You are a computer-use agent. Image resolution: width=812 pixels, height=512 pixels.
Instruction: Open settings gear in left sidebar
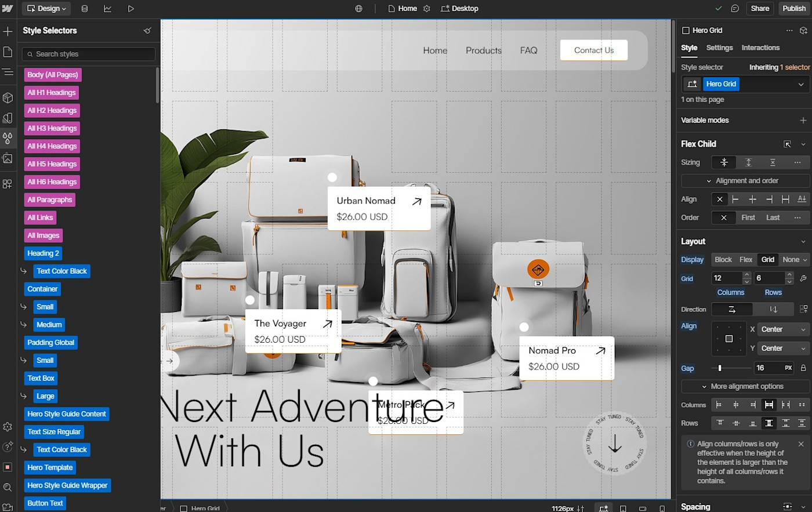click(8, 427)
